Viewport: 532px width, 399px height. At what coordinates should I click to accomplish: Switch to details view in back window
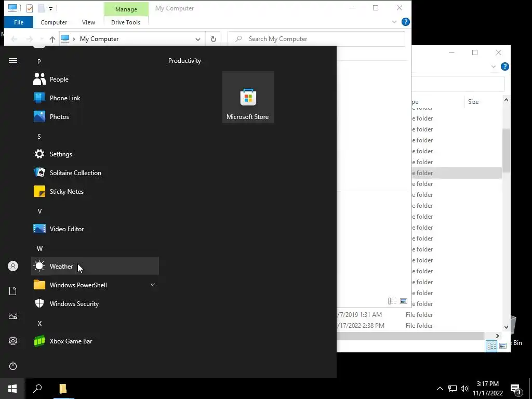491,346
